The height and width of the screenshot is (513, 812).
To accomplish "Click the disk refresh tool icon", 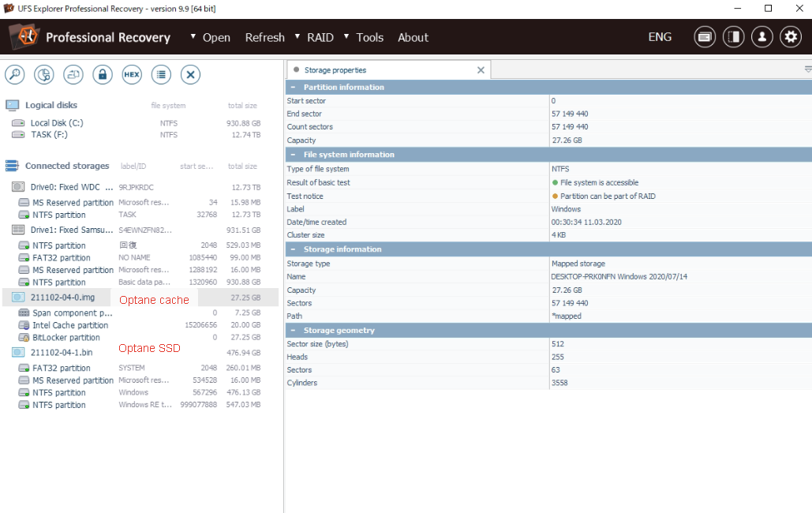I will tap(73, 75).
